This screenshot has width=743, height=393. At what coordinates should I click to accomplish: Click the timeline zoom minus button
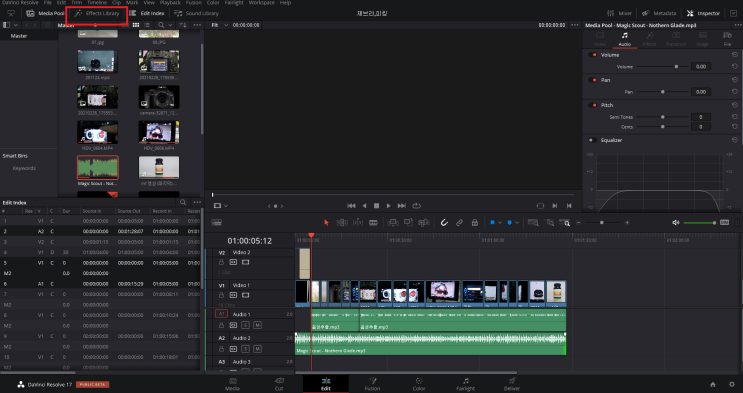[579, 222]
